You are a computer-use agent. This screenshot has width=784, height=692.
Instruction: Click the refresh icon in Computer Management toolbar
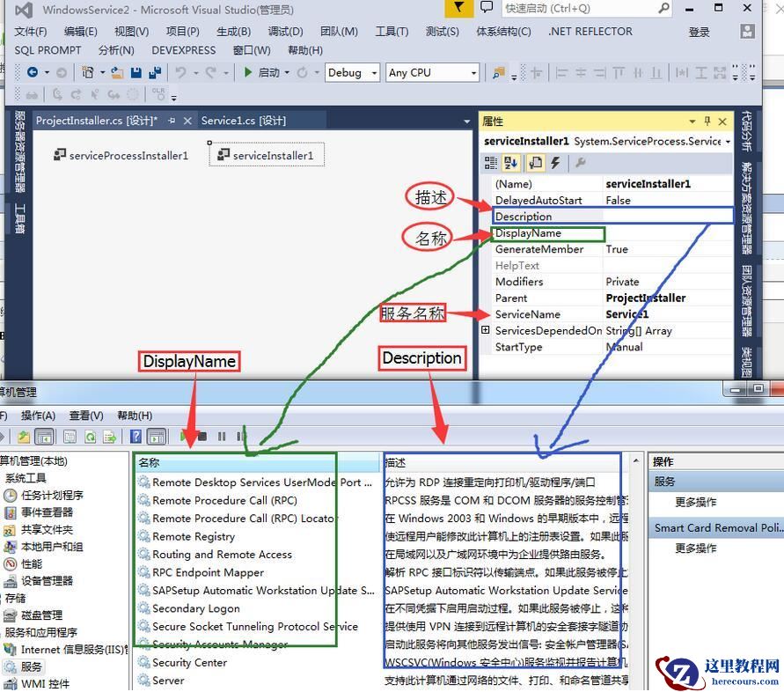coord(90,437)
